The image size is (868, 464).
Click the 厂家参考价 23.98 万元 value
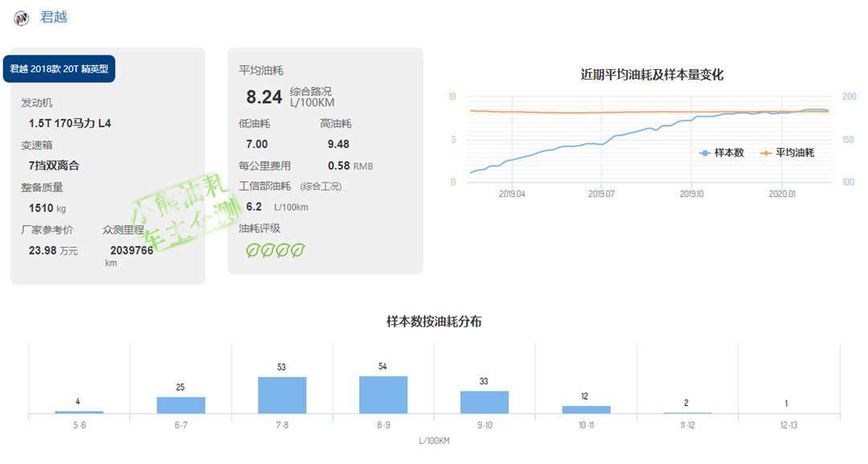coord(53,251)
